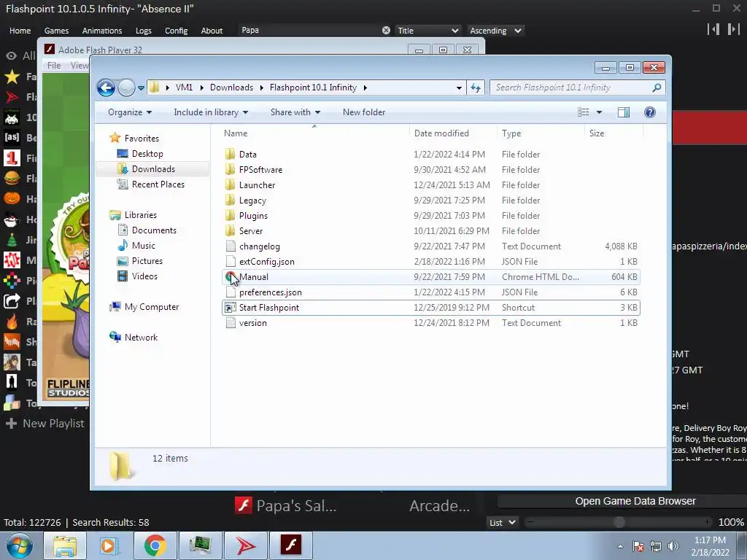747x560 pixels.
Task: Open Chrome from the taskbar
Action: click(x=155, y=545)
